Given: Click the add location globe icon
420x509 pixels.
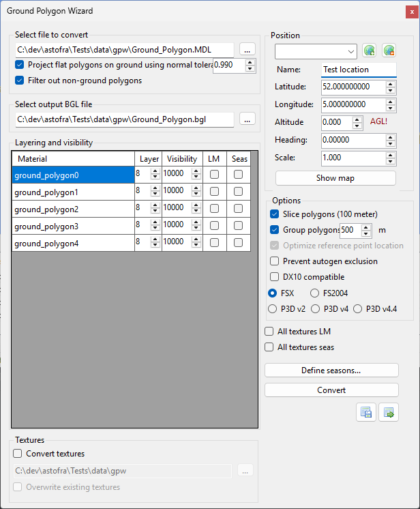Looking at the screenshot, I should (x=369, y=50).
